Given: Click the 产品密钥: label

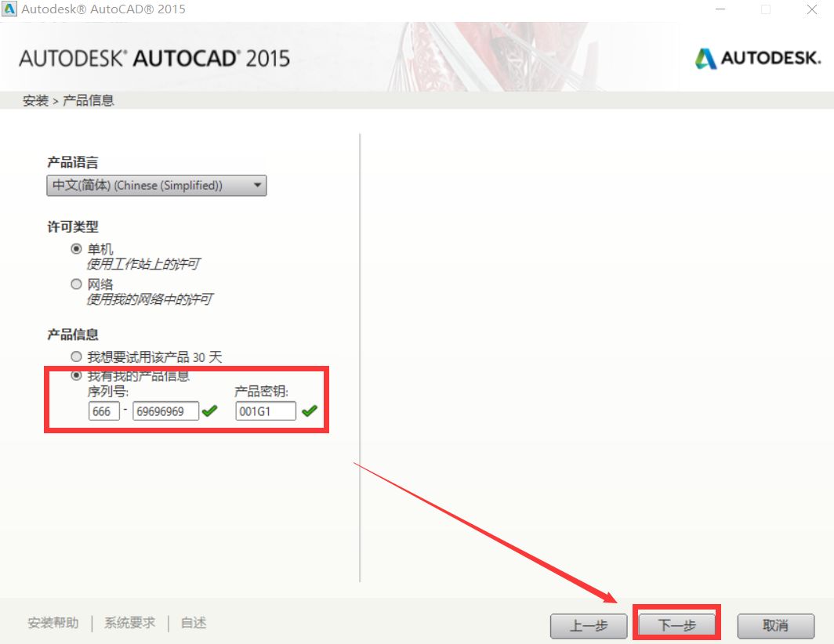Looking at the screenshot, I should pyautogui.click(x=261, y=392).
